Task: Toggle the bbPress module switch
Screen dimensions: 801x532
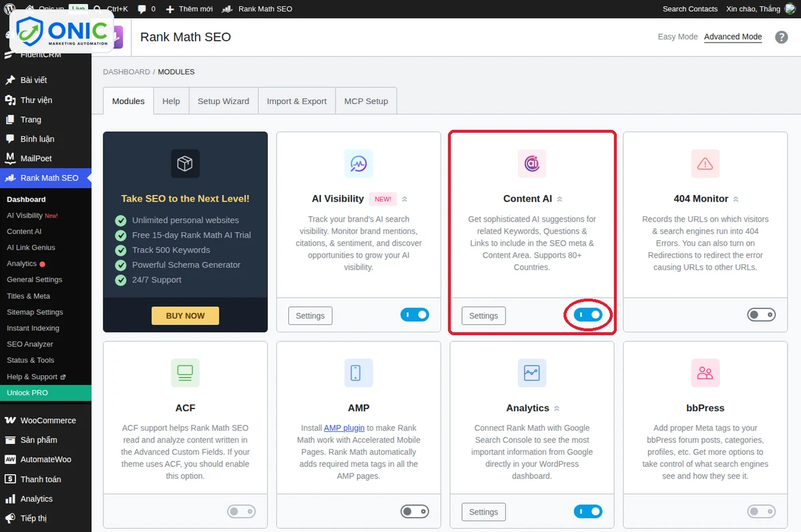Action: click(762, 512)
